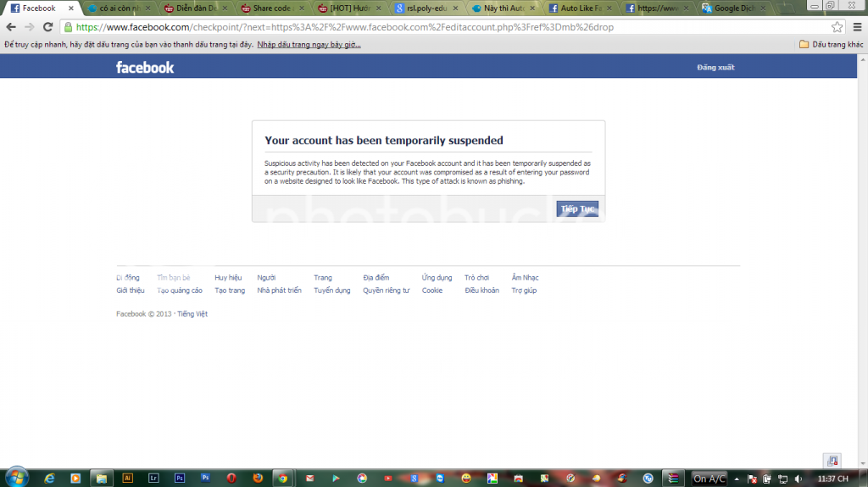Screen dimensions: 868x487
Task: Open the Tạo trang footer link
Action: pyautogui.click(x=230, y=291)
